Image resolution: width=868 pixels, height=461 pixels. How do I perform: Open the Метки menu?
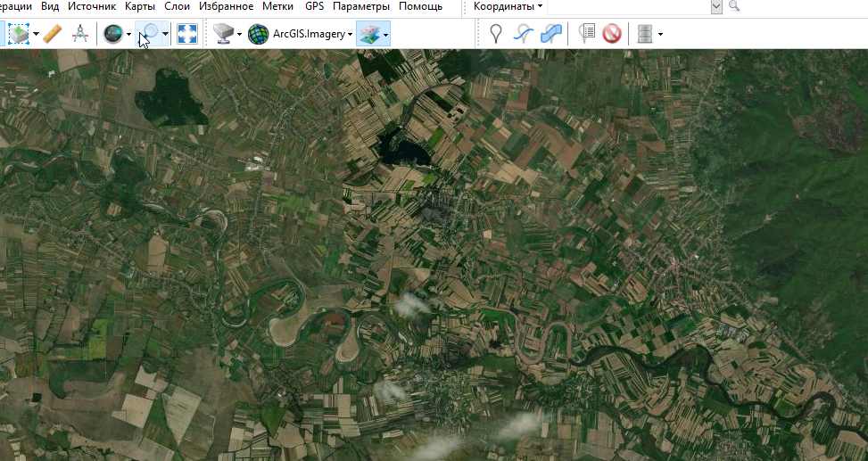click(278, 6)
